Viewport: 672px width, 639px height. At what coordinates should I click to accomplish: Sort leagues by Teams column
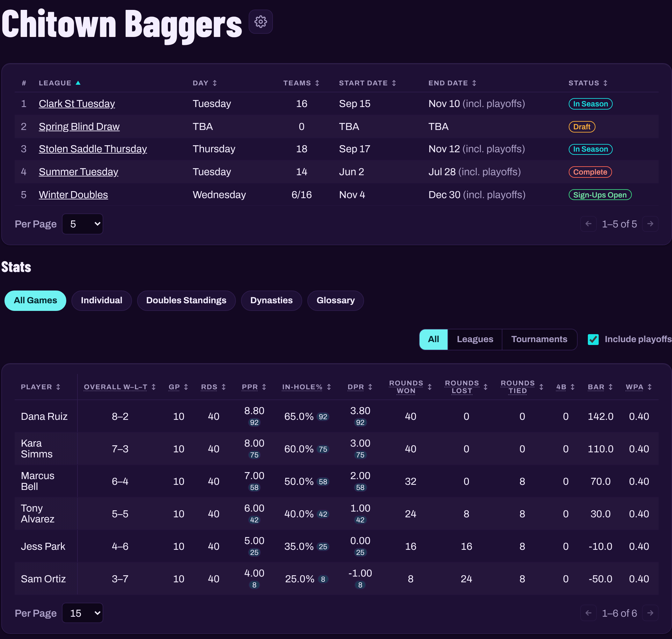click(x=301, y=83)
